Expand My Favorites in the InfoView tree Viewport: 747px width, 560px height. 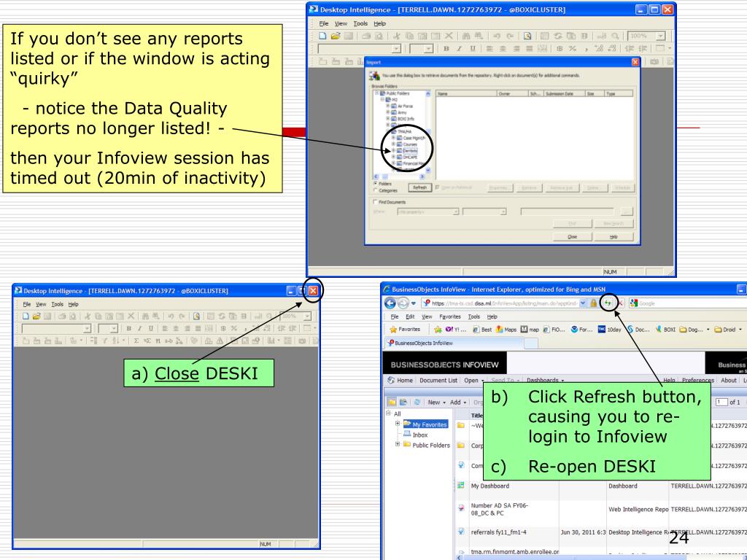point(398,424)
